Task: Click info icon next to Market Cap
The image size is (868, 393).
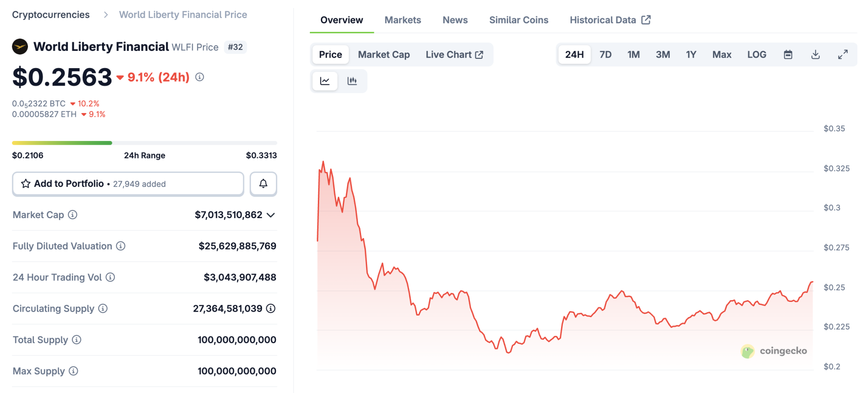Action: (73, 215)
